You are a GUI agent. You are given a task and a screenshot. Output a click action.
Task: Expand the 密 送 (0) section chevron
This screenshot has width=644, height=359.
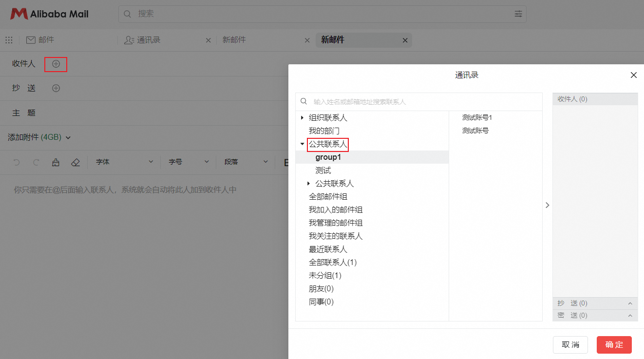[x=630, y=316]
